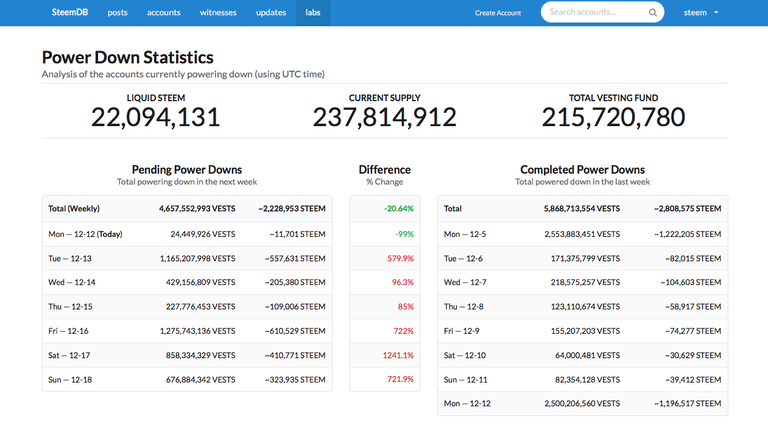Click the Mon — 12-12 completed row label

click(467, 404)
